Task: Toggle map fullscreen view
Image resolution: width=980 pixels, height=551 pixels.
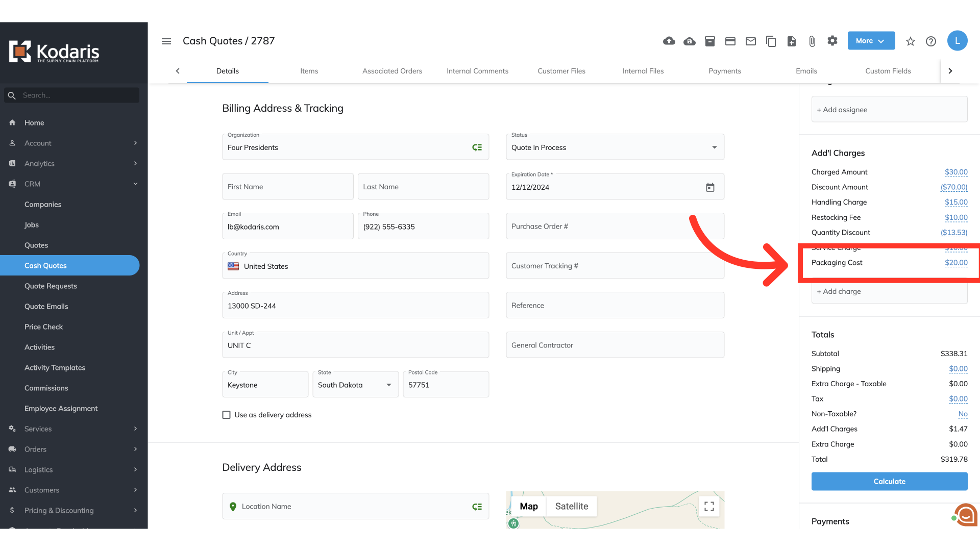Action: pos(708,506)
